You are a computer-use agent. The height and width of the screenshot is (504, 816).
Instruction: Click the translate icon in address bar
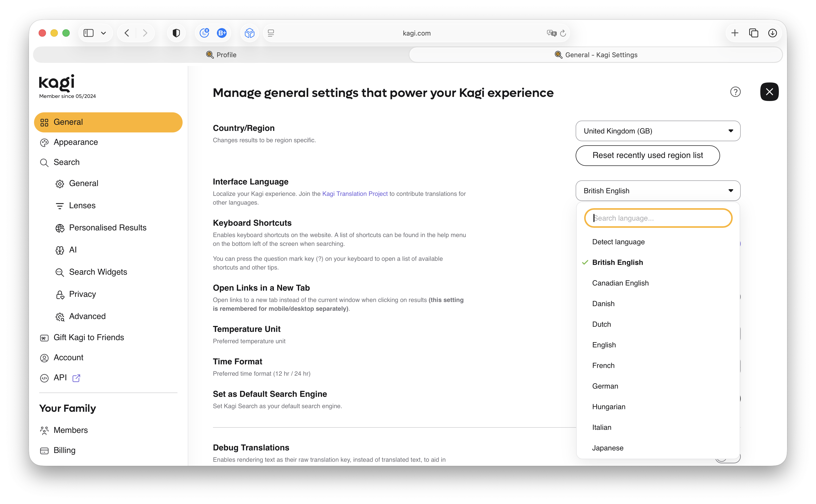[551, 33]
